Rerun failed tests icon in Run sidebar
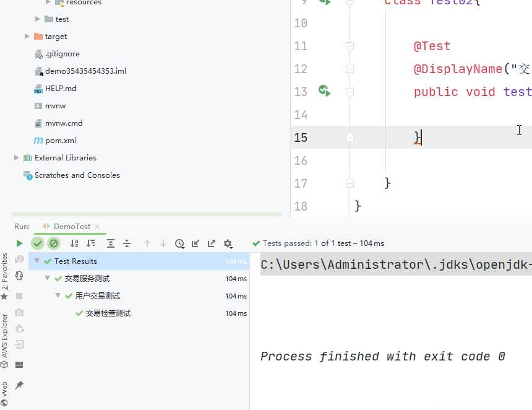Viewport: 532px width, 410px height. (x=19, y=260)
